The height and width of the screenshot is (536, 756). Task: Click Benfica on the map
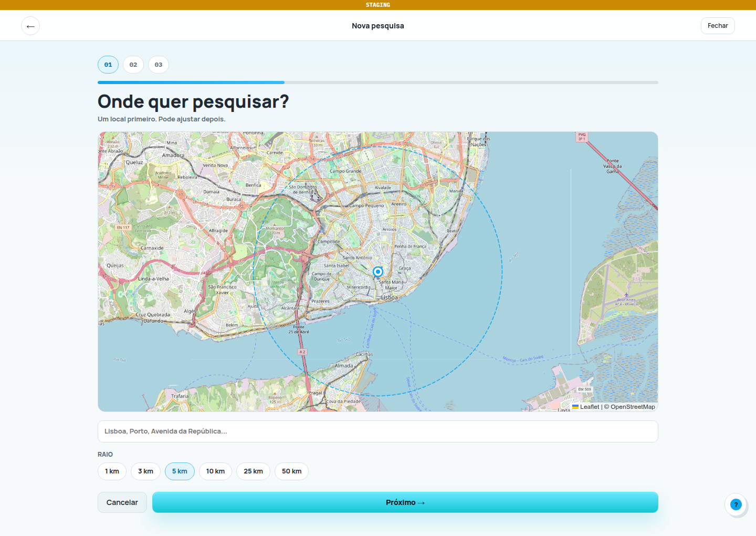coord(253,185)
